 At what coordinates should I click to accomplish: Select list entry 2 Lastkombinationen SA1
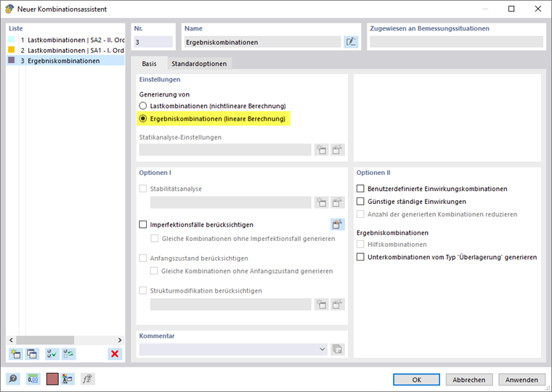(65, 50)
